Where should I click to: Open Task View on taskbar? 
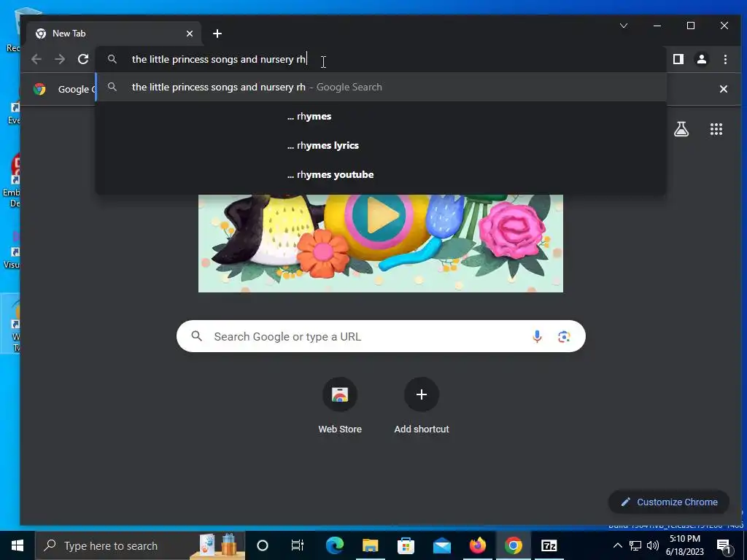298,545
